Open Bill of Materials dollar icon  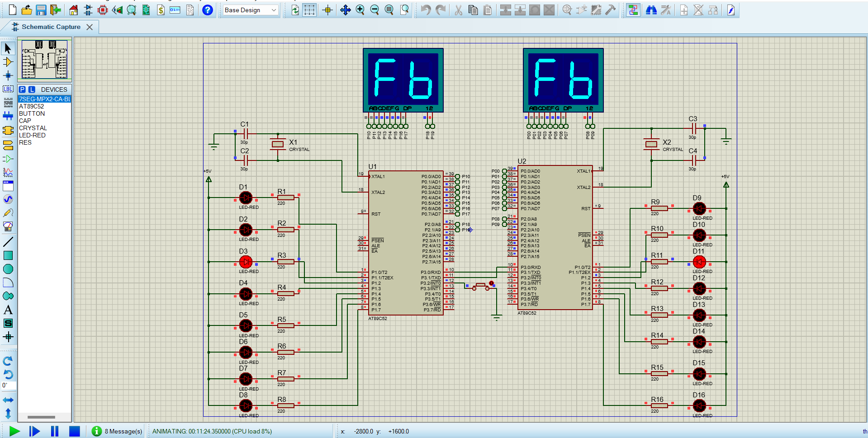[x=161, y=10]
